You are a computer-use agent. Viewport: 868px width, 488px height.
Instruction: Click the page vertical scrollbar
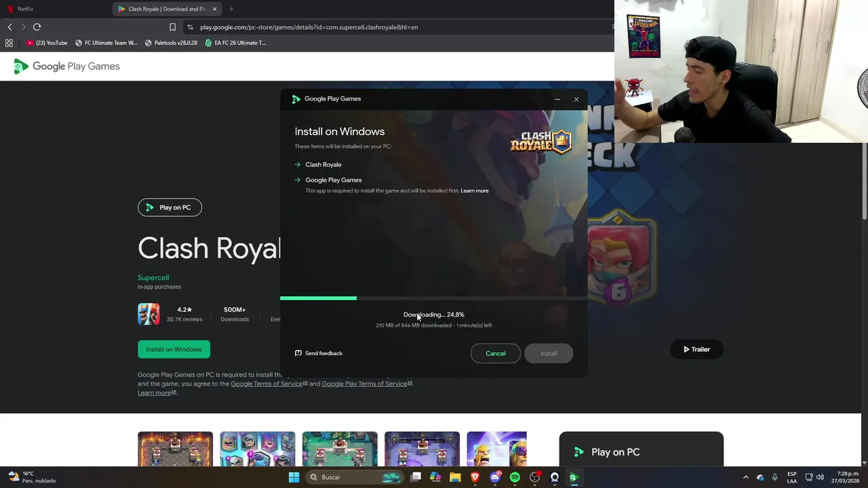864,180
